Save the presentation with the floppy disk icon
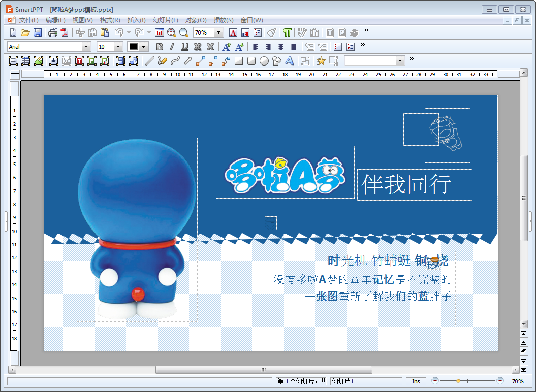The width and height of the screenshot is (536, 392). [37, 33]
